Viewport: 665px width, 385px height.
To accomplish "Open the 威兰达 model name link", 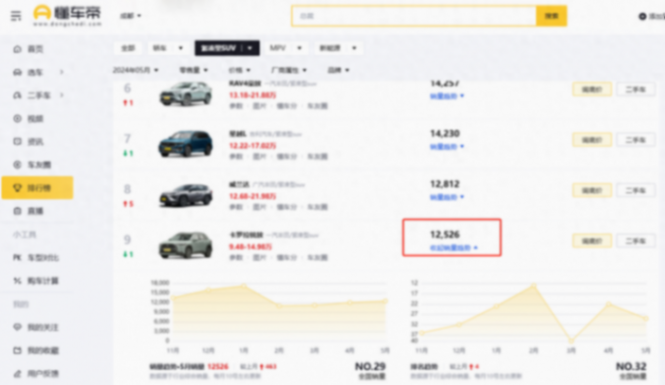I will pos(239,184).
